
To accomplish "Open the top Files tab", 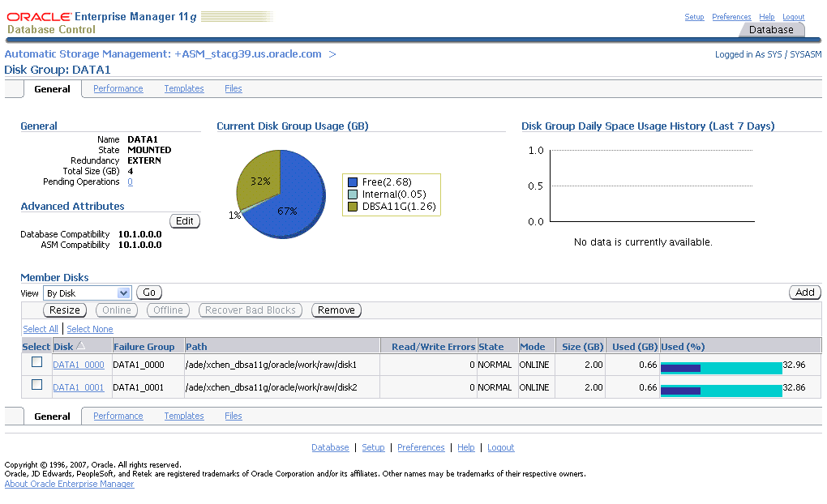I will 234,89.
